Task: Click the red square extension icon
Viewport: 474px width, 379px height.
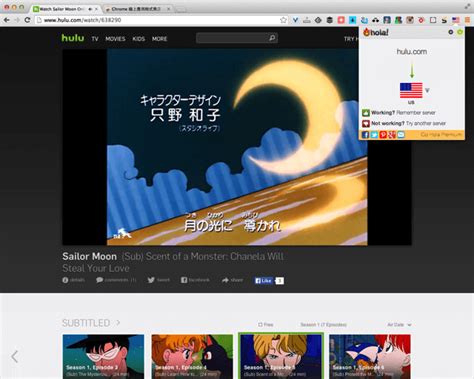Action: (x=341, y=20)
